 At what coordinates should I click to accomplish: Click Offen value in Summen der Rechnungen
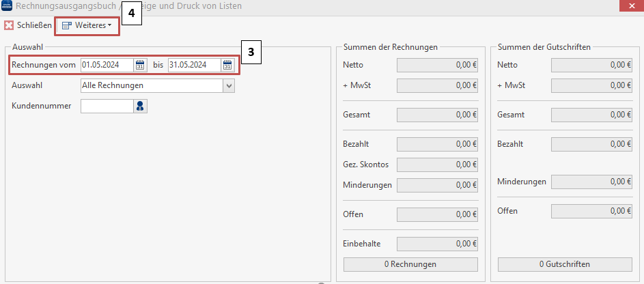(x=437, y=214)
